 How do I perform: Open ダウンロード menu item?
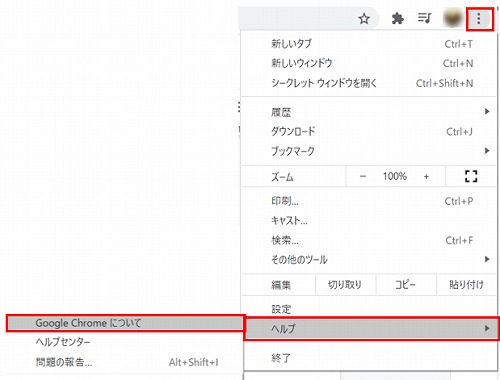[x=369, y=132]
